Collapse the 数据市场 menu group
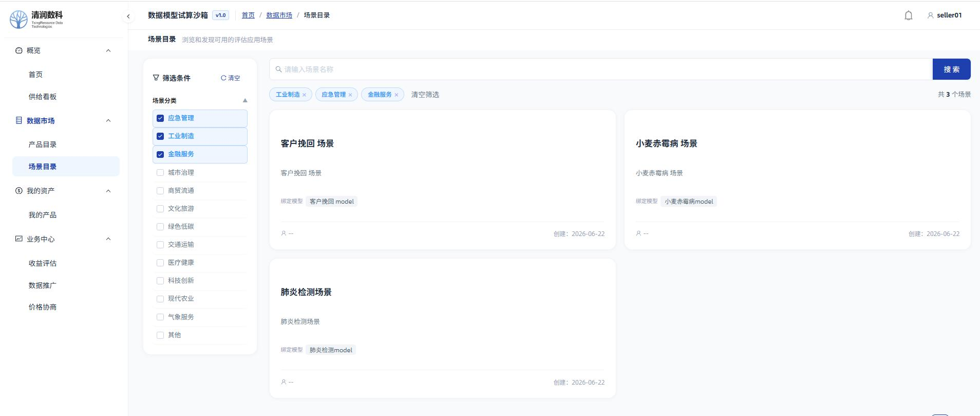Image resolution: width=980 pixels, height=416 pixels. [x=108, y=120]
